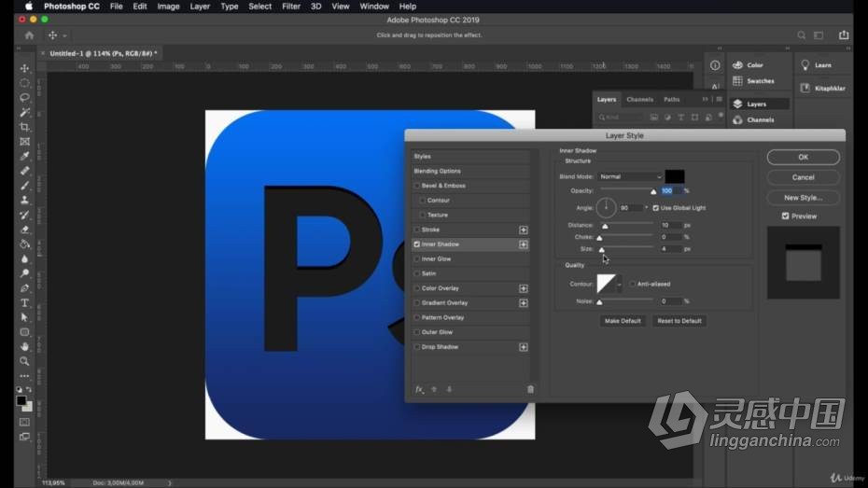Click the Cancel button
The image size is (868, 488).
coord(804,177)
